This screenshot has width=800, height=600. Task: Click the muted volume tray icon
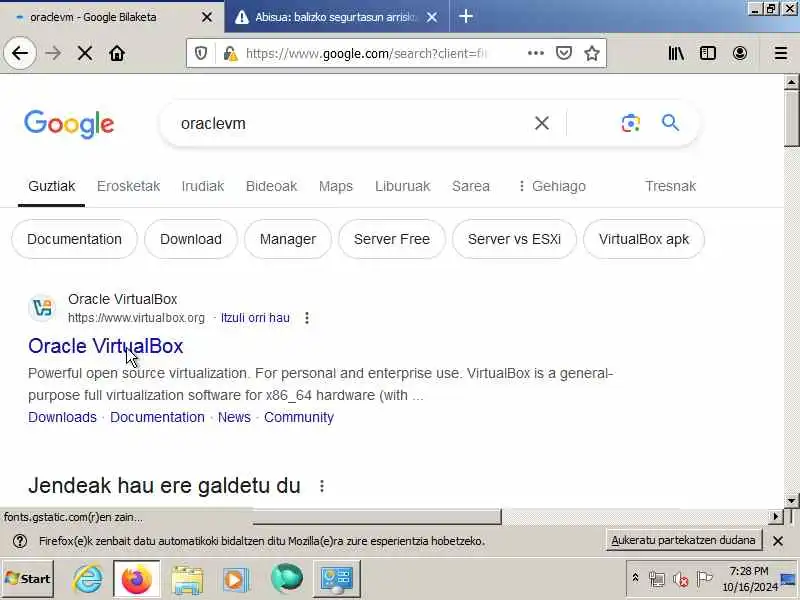(x=680, y=579)
